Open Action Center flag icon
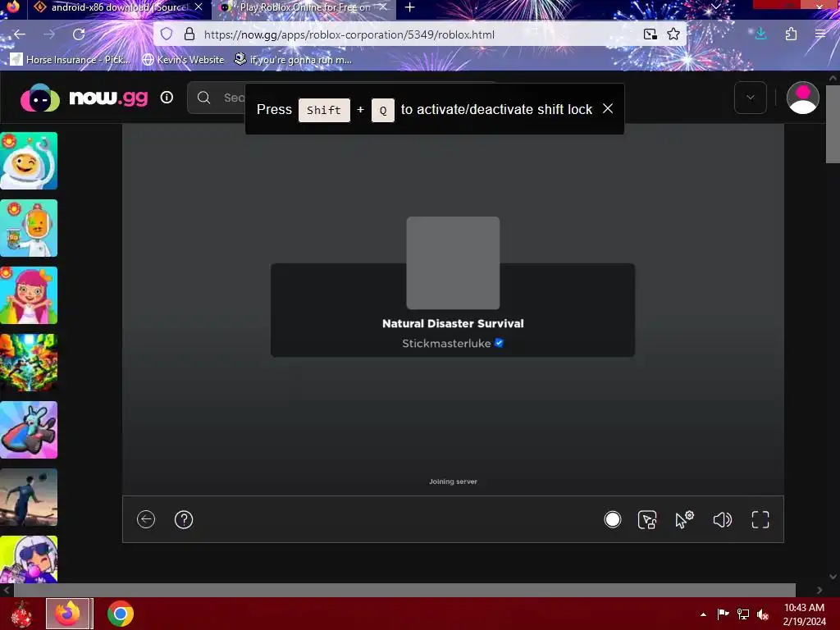 (723, 614)
